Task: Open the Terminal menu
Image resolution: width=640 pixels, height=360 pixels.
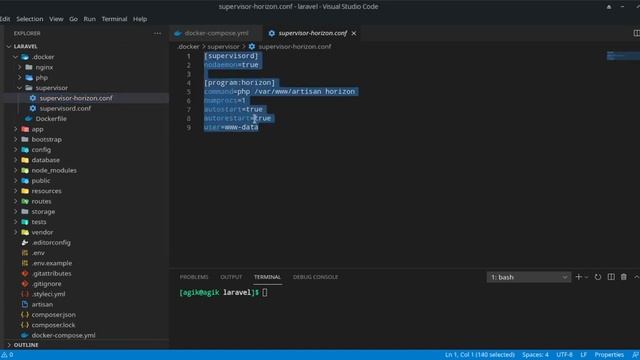Action: tap(114, 19)
